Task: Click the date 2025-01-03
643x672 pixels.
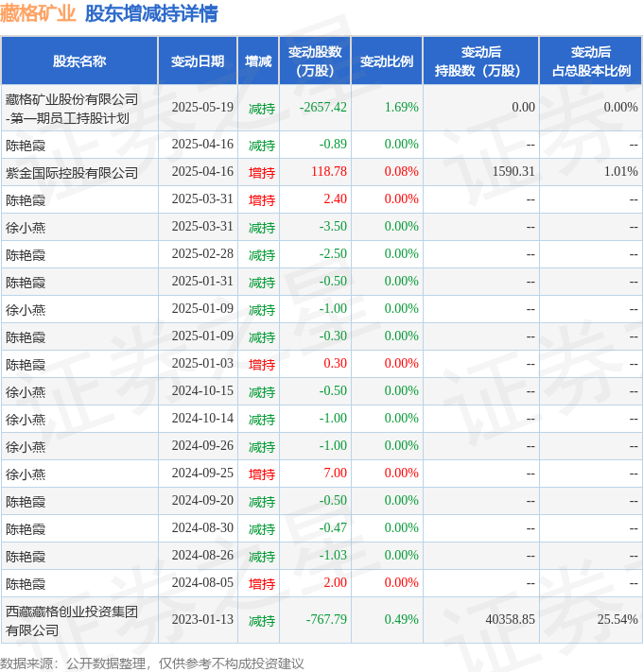Action: coord(202,364)
